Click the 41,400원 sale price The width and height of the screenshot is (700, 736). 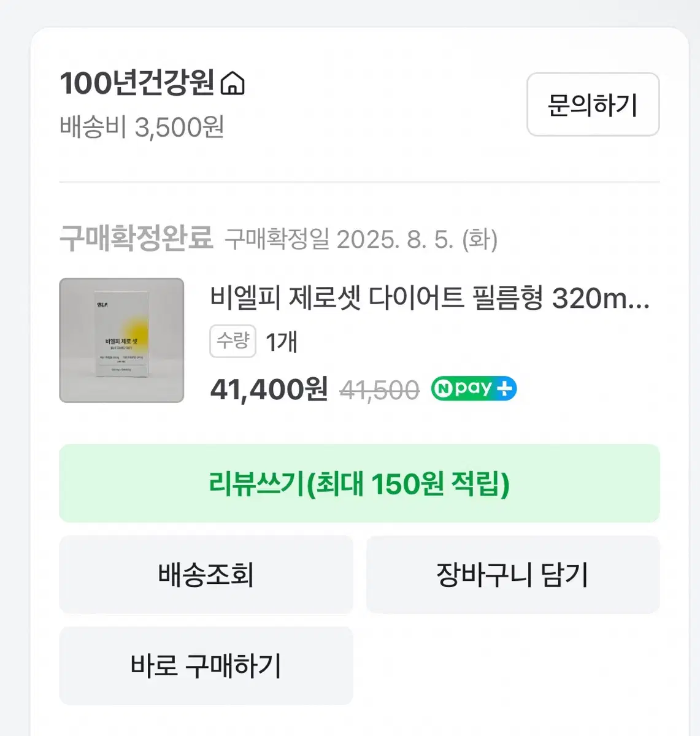pos(269,389)
